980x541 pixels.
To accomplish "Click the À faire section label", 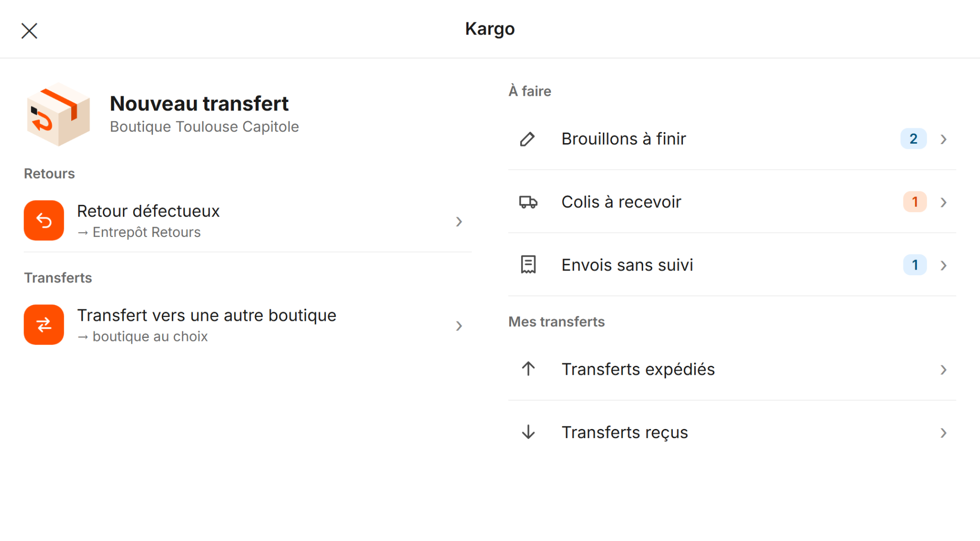I will [530, 91].
